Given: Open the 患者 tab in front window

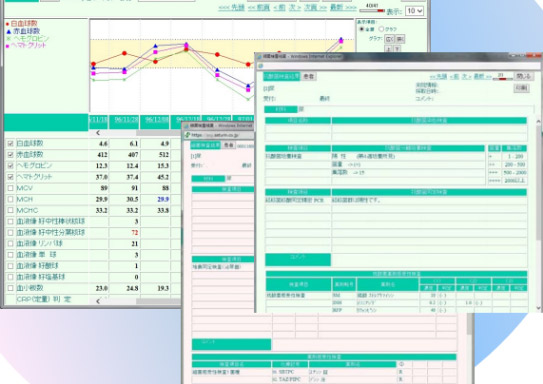Looking at the screenshot, I should (x=309, y=77).
